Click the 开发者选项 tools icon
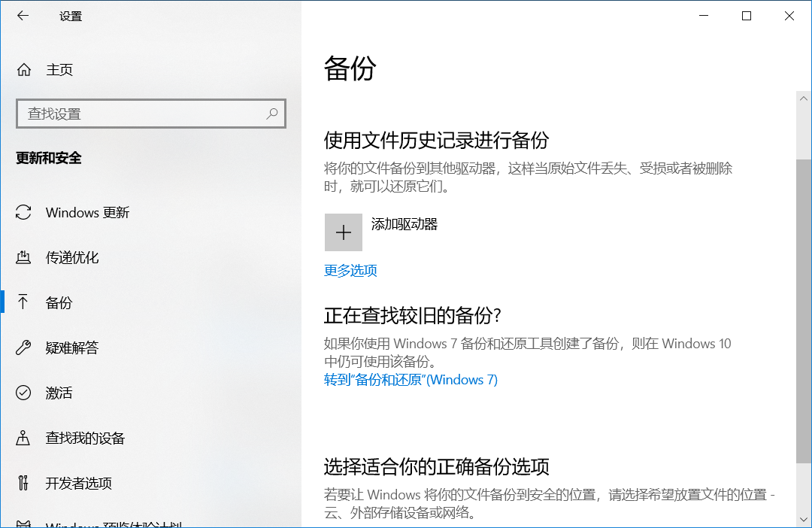 (23, 483)
